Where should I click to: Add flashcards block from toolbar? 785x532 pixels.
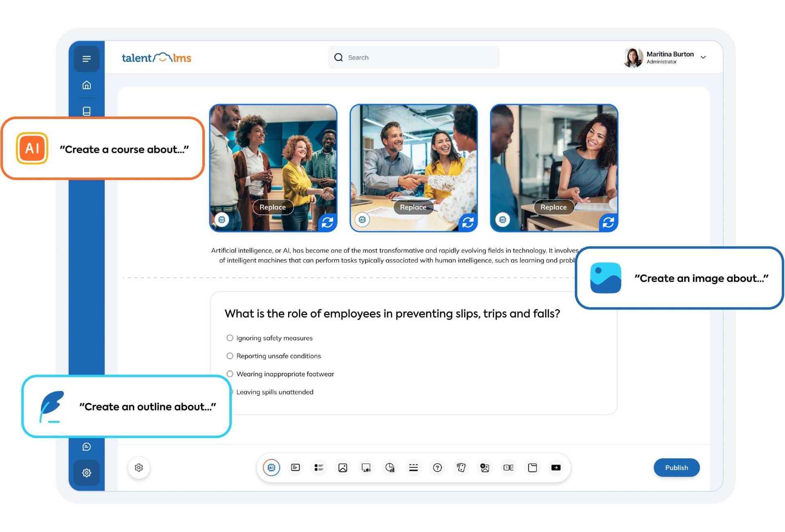click(461, 467)
